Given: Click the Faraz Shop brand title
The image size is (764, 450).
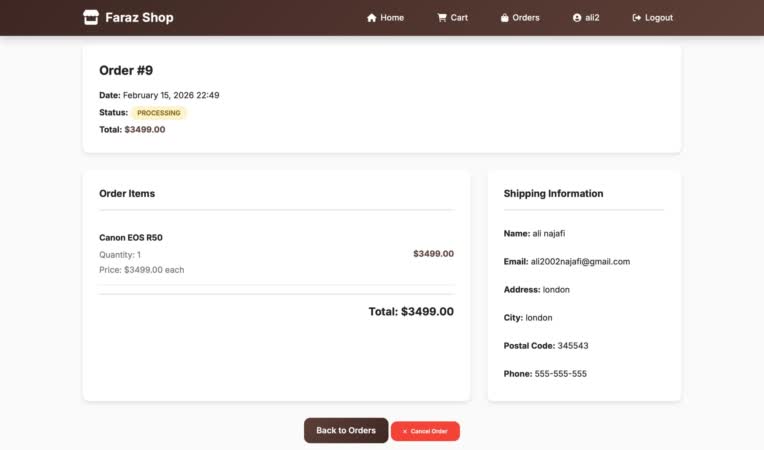Looking at the screenshot, I should 139,18.
